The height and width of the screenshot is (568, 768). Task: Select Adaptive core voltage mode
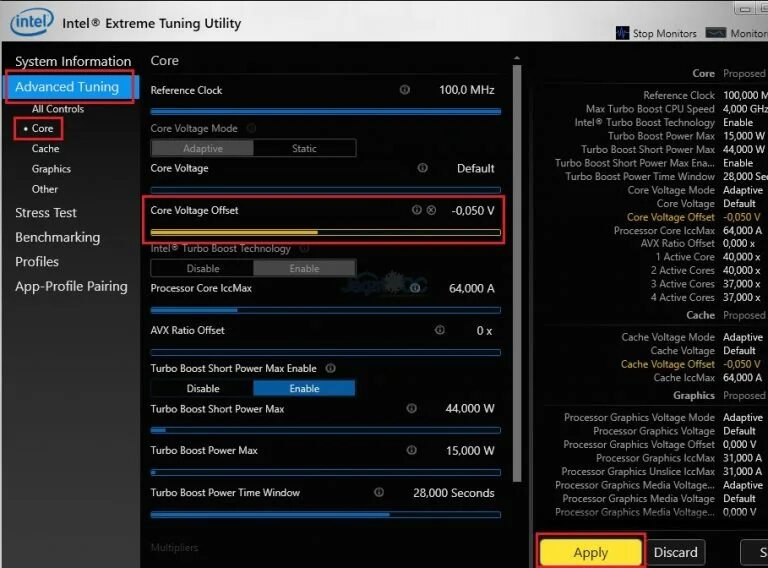pos(202,148)
